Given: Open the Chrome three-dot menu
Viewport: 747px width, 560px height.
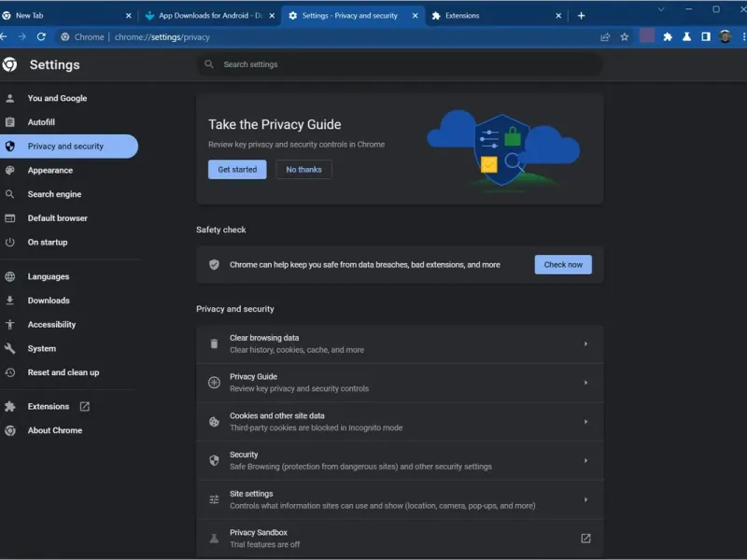Looking at the screenshot, I should (743, 36).
